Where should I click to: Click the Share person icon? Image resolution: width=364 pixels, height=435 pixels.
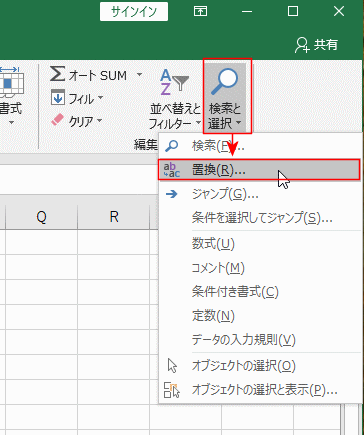[x=302, y=45]
